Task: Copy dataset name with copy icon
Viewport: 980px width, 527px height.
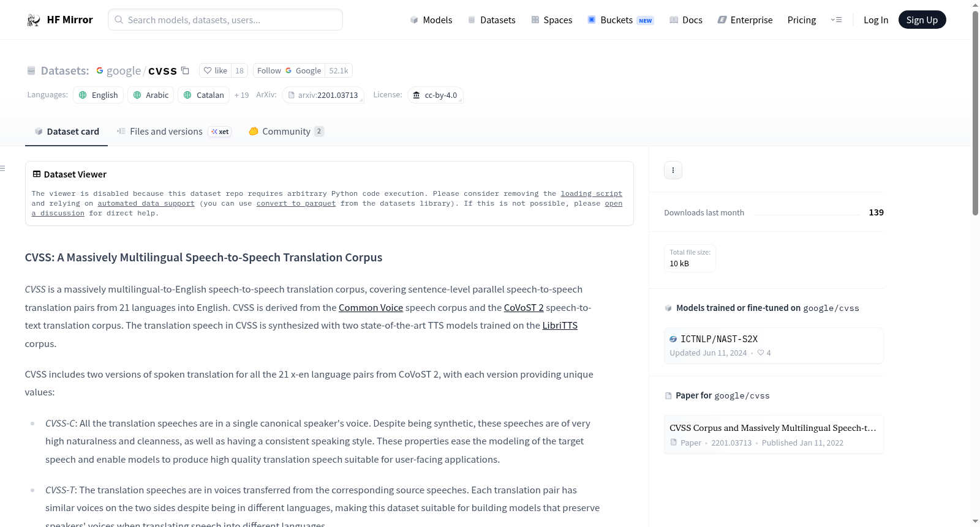Action: pyautogui.click(x=185, y=70)
